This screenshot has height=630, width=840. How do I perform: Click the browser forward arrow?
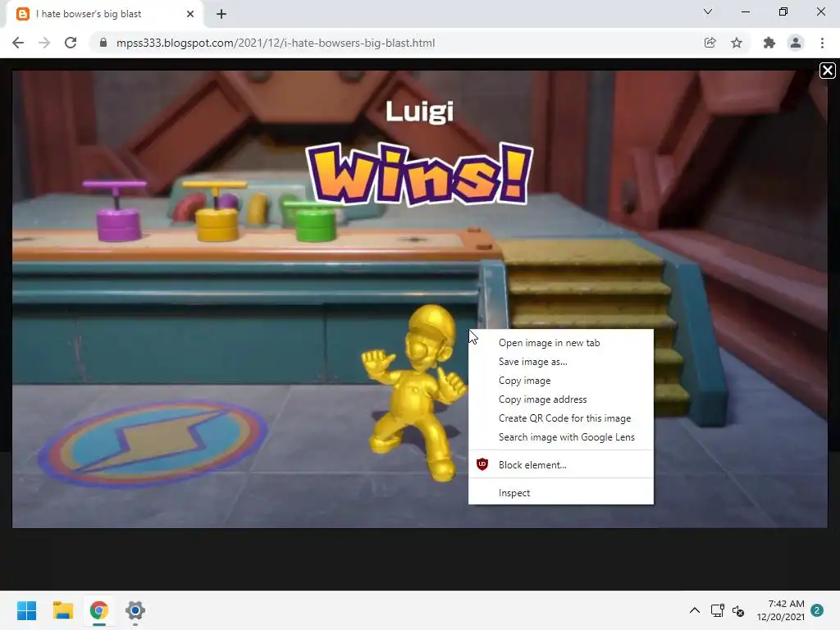(44, 43)
